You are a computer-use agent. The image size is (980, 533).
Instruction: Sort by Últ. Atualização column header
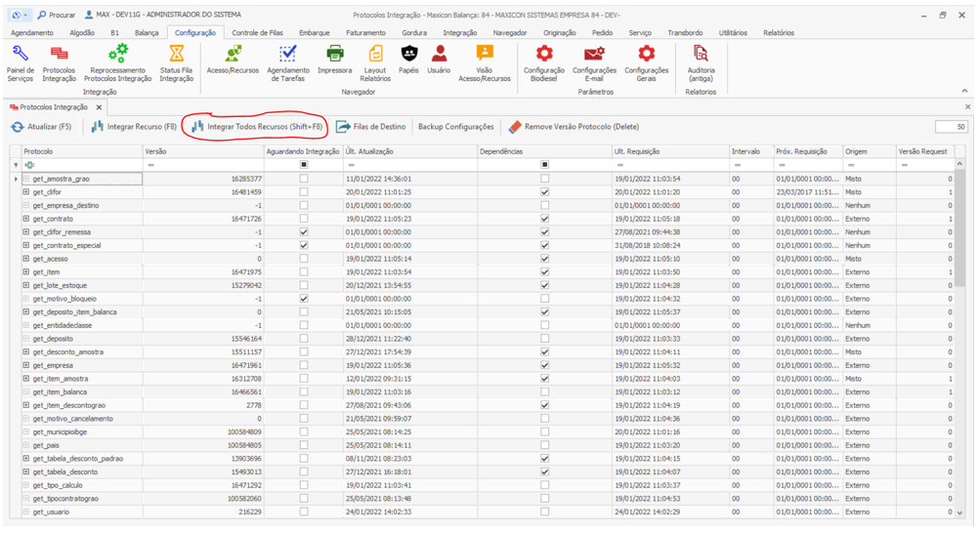pos(410,151)
